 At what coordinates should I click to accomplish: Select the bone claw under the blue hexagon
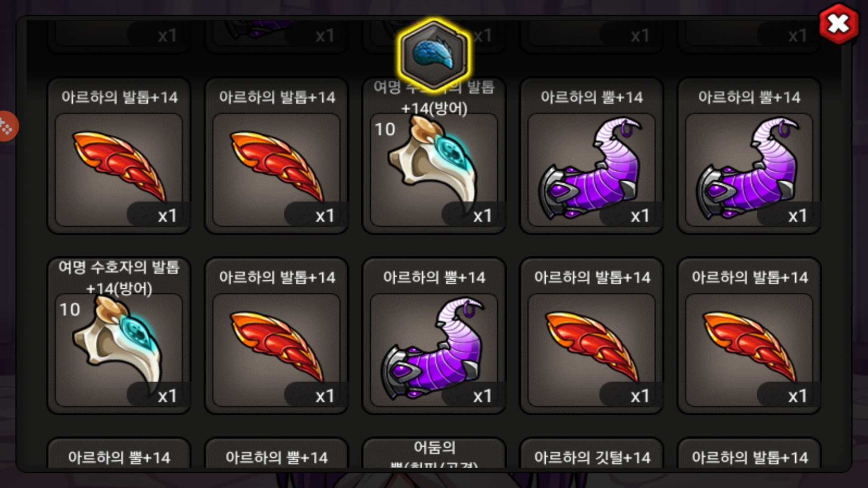click(x=434, y=156)
